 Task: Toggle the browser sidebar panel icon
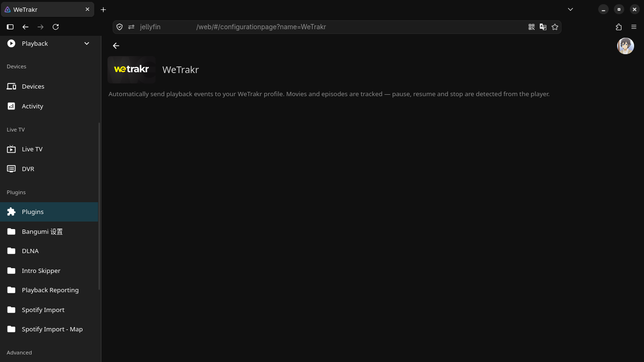coord(10,27)
